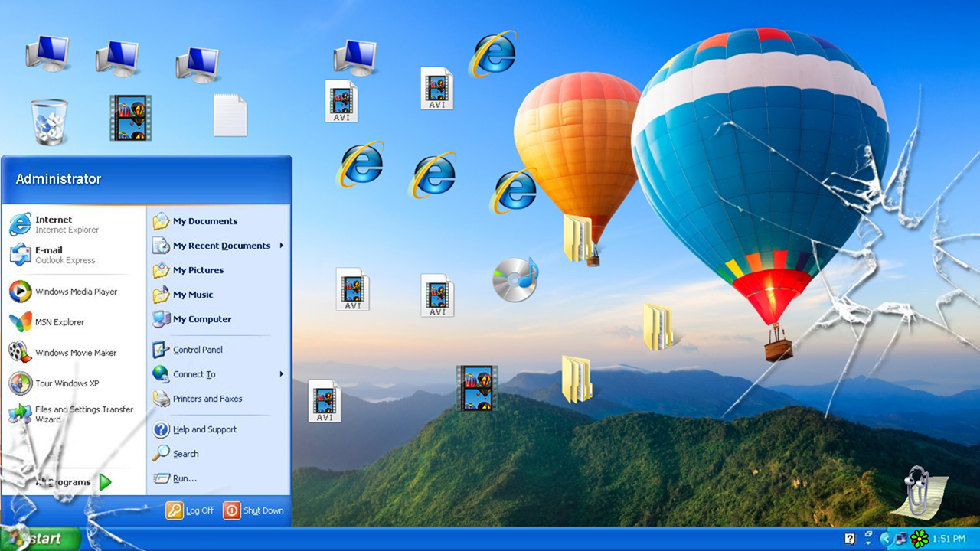
Task: Expand the My Recent Documents submenu
Action: pyautogui.click(x=218, y=246)
